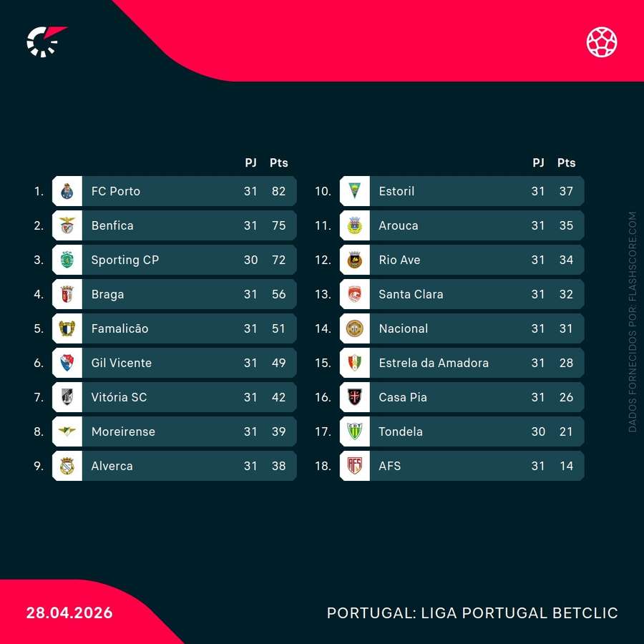Click the Flashscore logo icon
The width and height of the screenshot is (644, 644).
[46, 41]
